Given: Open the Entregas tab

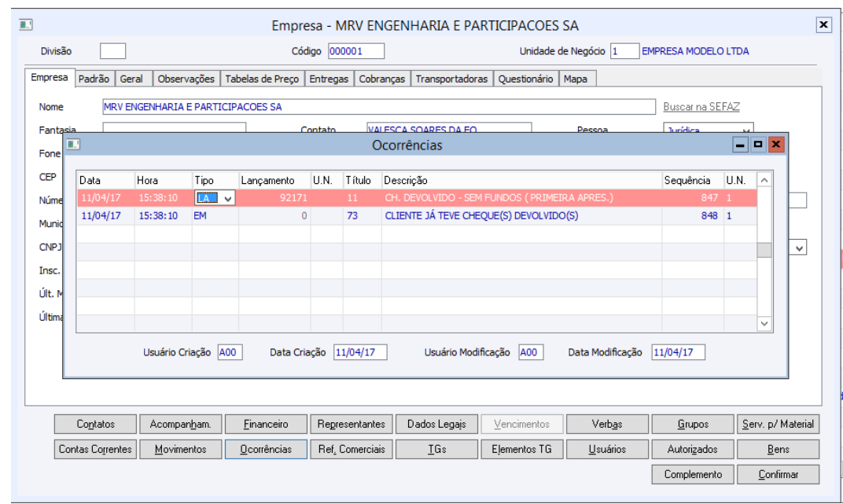Looking at the screenshot, I should tap(329, 79).
